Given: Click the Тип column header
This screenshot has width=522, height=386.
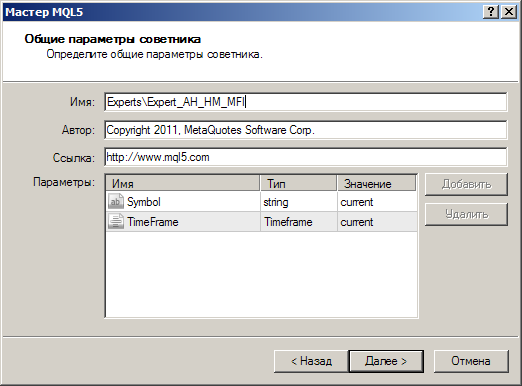Looking at the screenshot, I should pos(298,183).
